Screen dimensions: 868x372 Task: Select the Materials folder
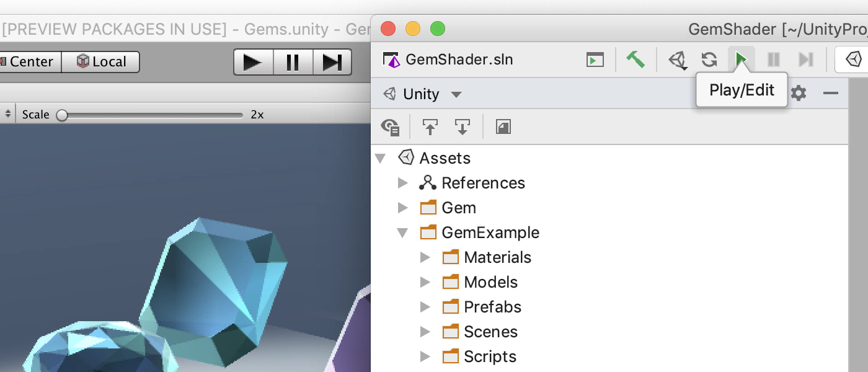click(x=487, y=257)
